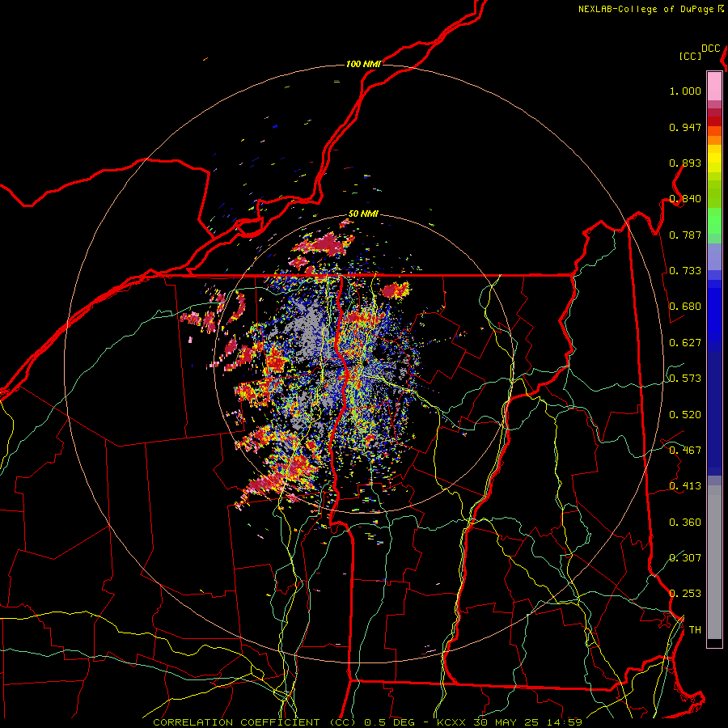Click the NEXLAB-College of DuPage label
728x728 pixels.
click(x=651, y=9)
